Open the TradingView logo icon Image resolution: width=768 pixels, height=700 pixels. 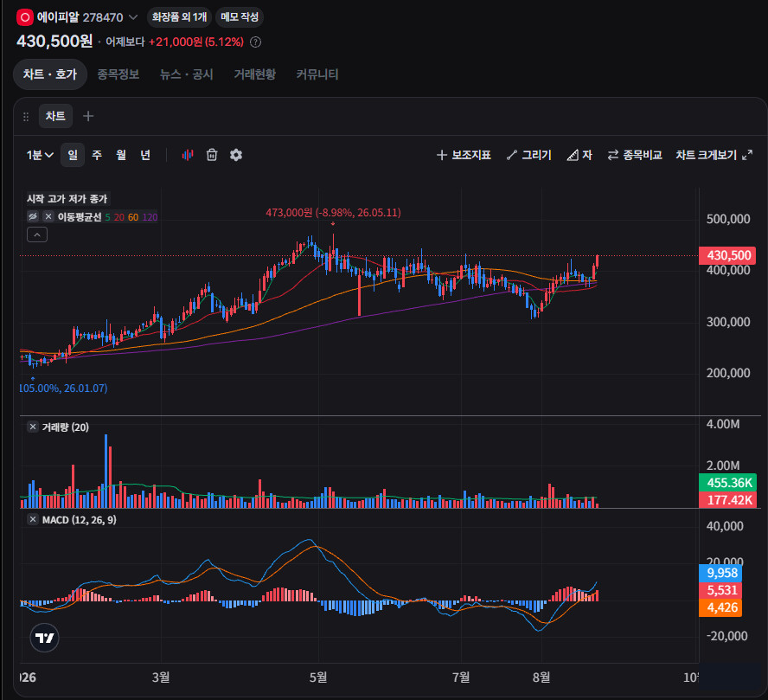point(45,638)
